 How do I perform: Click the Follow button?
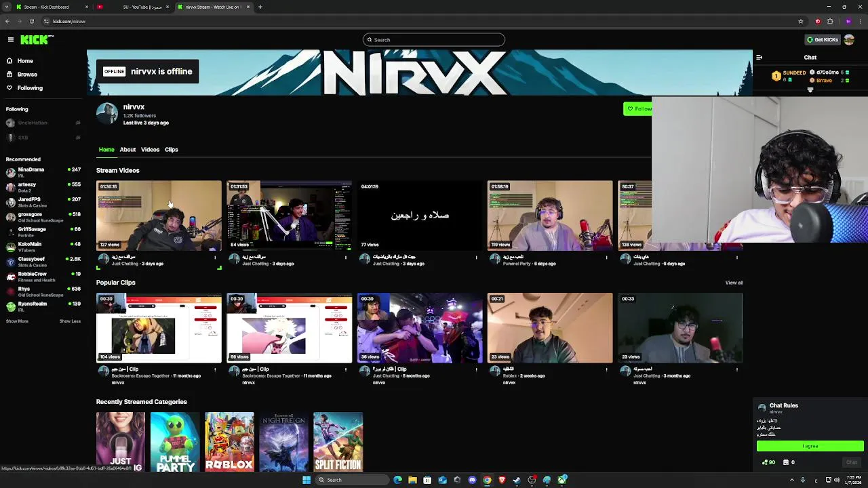pyautogui.click(x=638, y=108)
